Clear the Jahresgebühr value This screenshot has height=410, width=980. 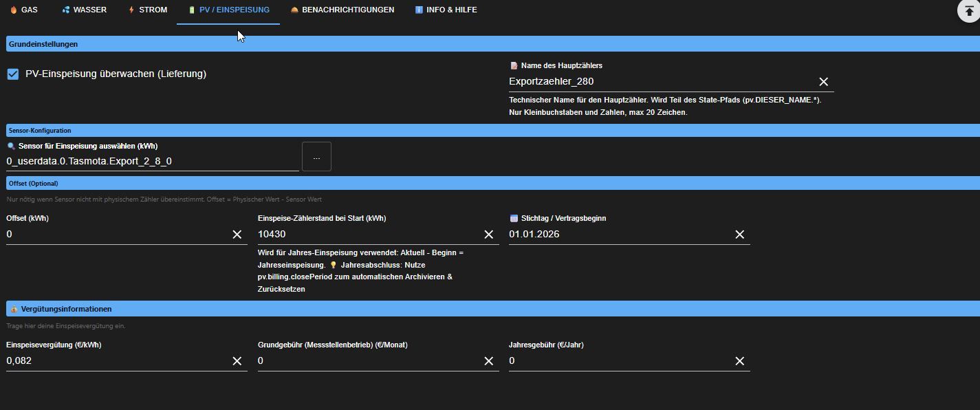(x=740, y=361)
